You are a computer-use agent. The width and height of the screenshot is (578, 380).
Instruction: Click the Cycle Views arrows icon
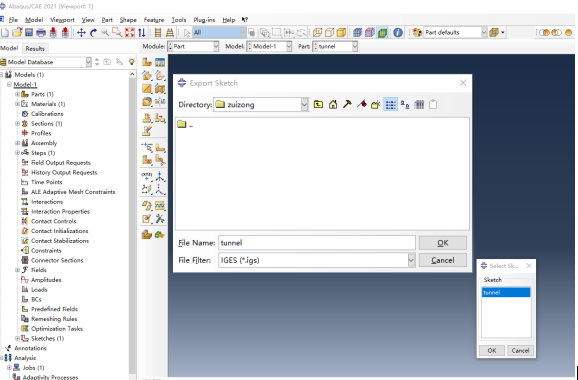click(x=142, y=32)
